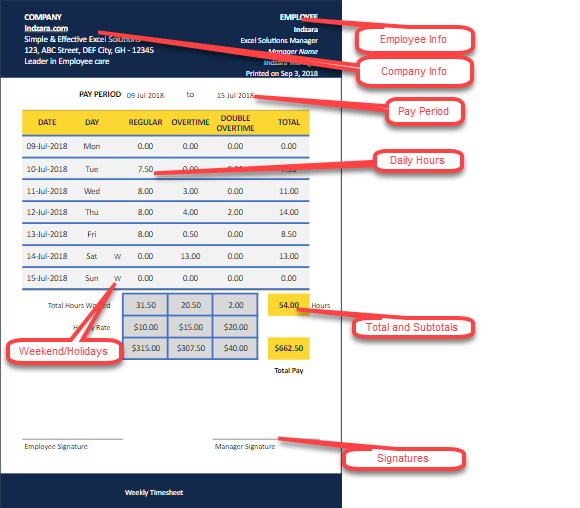Click the Weekend/Holidays callout box
This screenshot has width=580, height=508.
tap(64, 351)
